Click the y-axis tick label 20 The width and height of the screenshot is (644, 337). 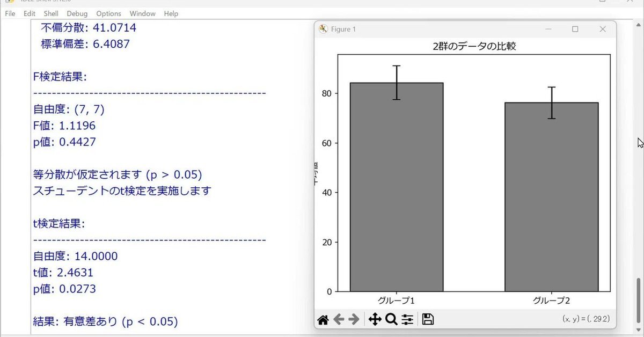tap(326, 242)
